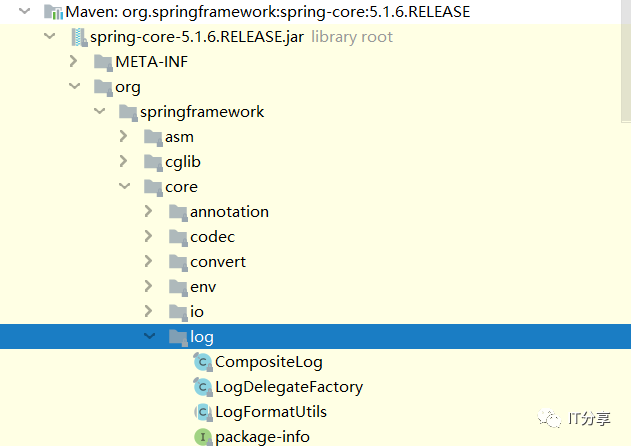Click the log folder icon
The width and height of the screenshot is (631, 446).
[x=178, y=337]
